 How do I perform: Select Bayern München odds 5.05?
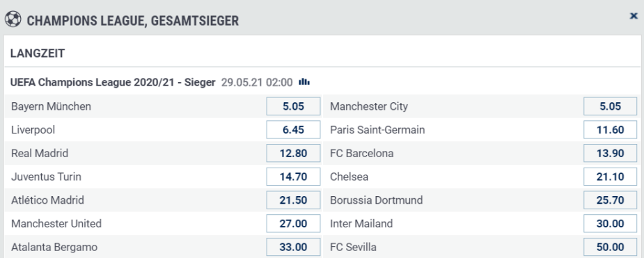[x=293, y=106]
